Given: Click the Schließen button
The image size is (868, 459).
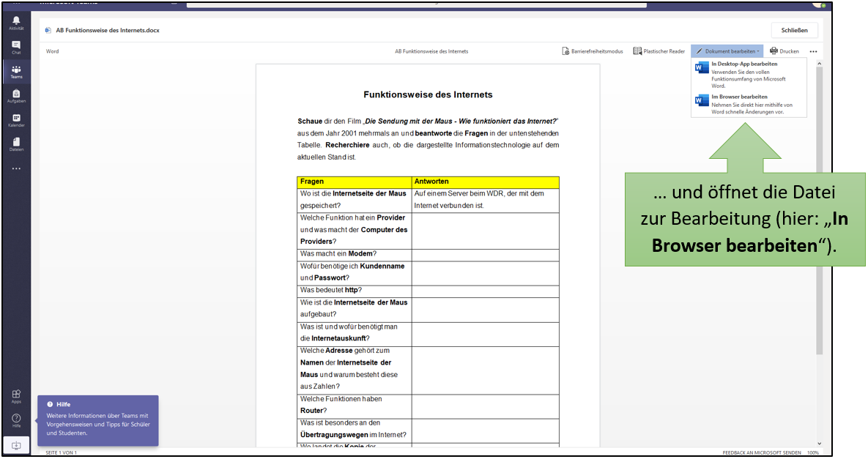Looking at the screenshot, I should pos(794,30).
